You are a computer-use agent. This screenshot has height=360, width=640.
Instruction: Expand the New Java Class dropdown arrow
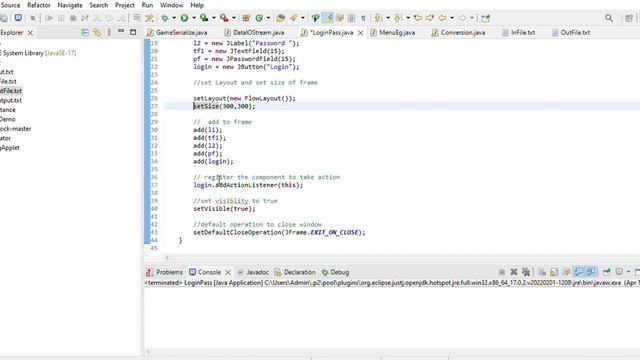[268, 18]
